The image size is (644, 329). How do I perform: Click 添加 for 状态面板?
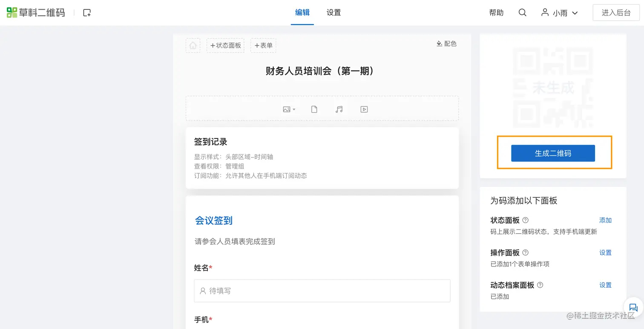[x=605, y=220]
